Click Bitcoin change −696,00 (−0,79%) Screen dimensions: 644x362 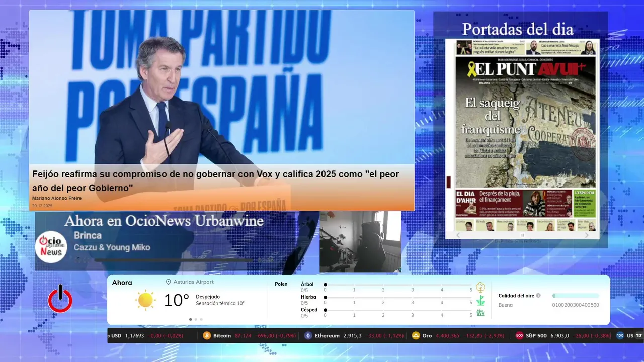point(276,336)
